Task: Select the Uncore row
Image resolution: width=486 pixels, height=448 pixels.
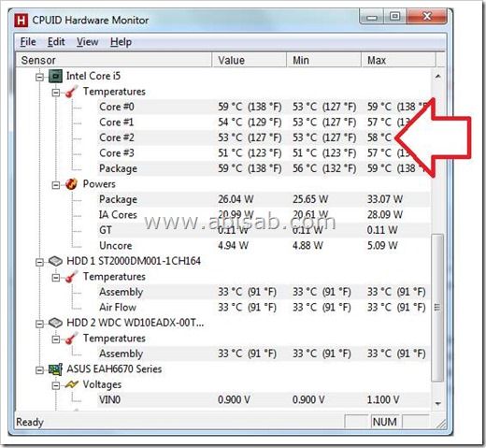Action: (x=264, y=245)
